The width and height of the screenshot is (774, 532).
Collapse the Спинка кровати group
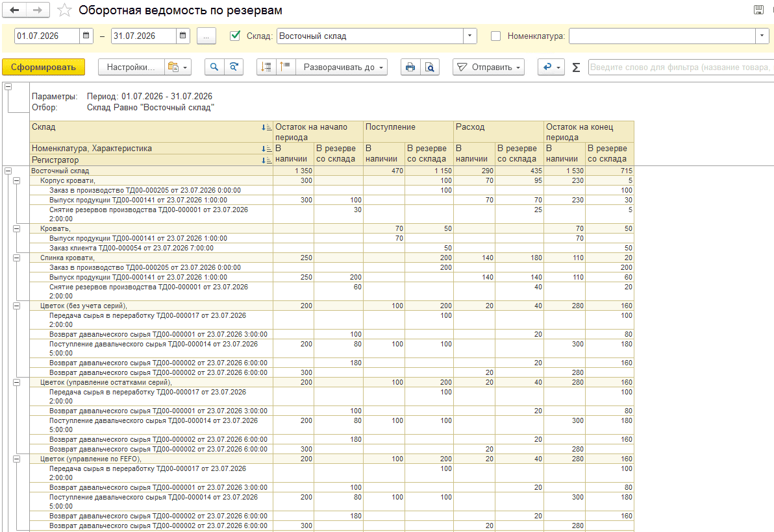pos(16,258)
